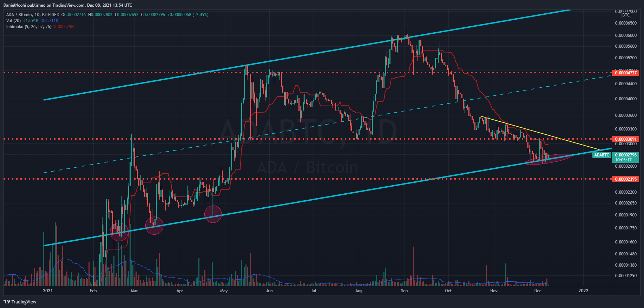Click the Dec label on time axis
Image resolution: width=644 pixels, height=308 pixels.
538,291
